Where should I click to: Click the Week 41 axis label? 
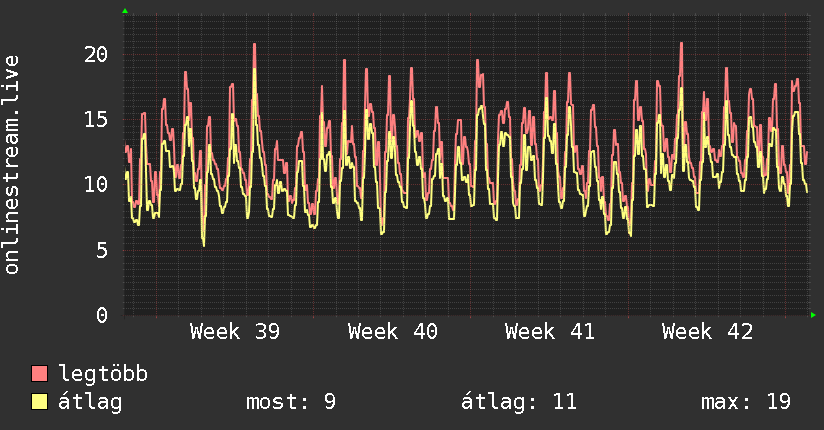550,332
